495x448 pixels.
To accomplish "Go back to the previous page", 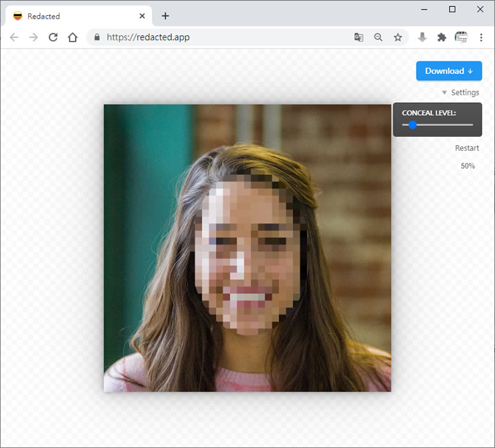I will 14,37.
